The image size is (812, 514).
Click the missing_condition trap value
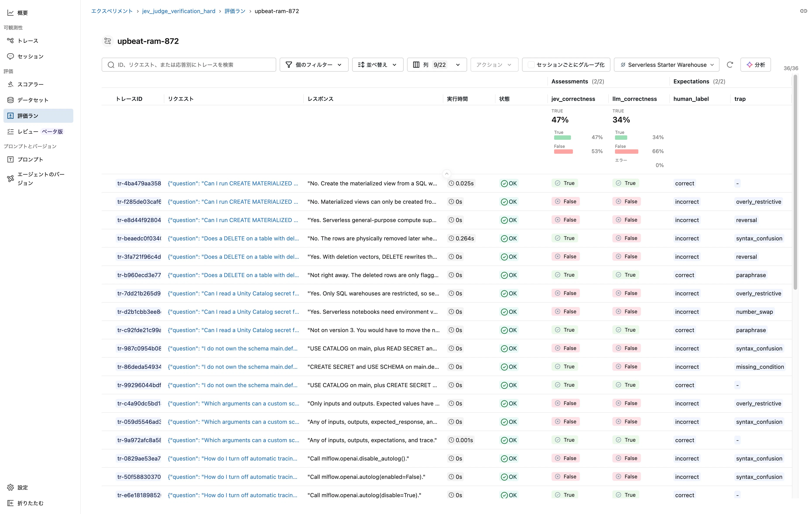pyautogui.click(x=760, y=367)
